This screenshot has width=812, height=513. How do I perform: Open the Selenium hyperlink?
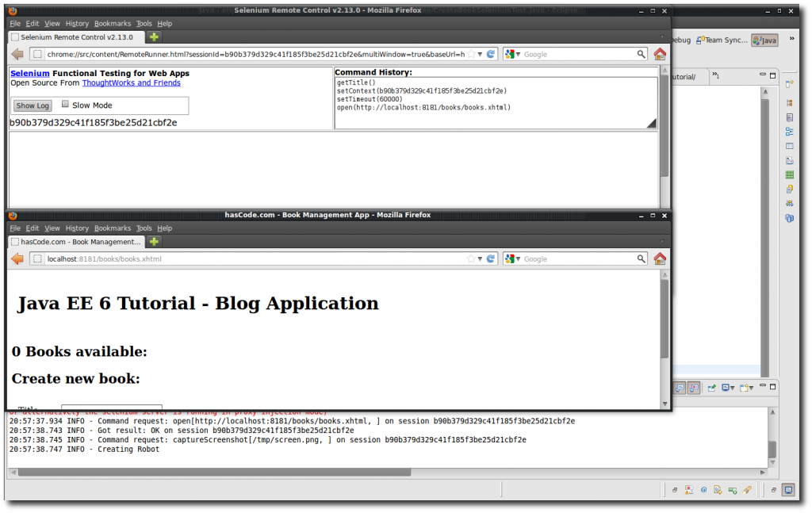click(x=30, y=73)
